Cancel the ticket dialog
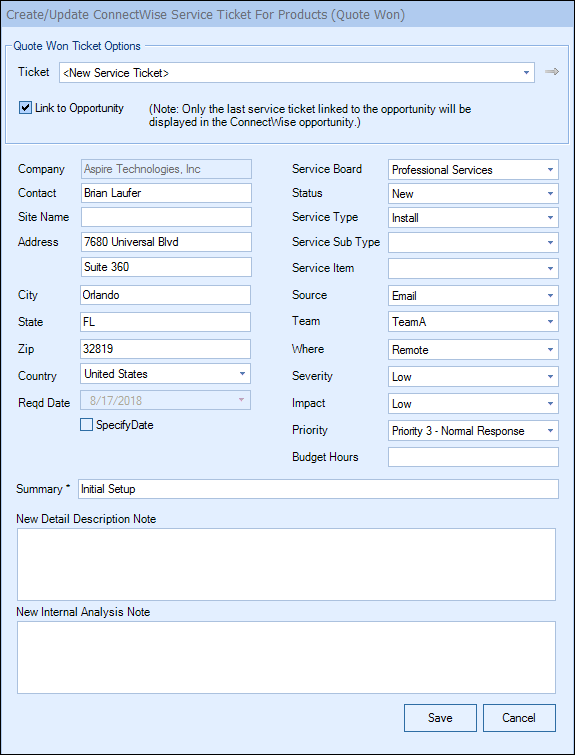Viewport: 575px width, 755px height. tap(519, 718)
